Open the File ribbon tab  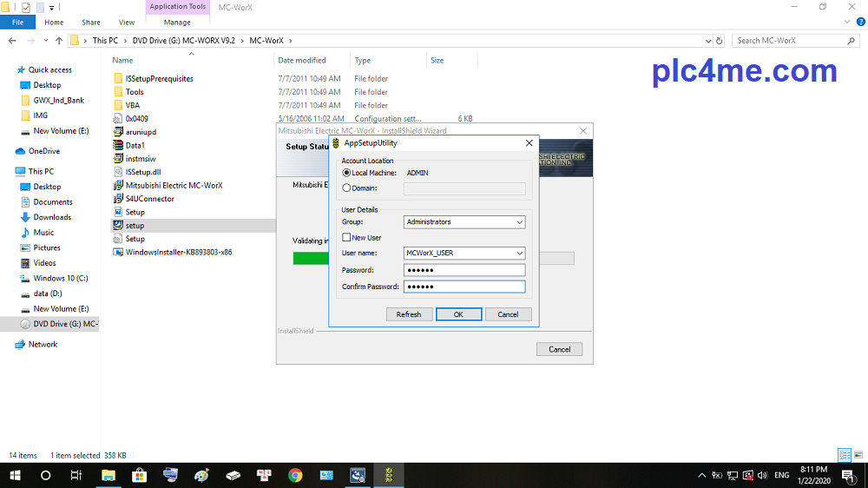tap(17, 23)
